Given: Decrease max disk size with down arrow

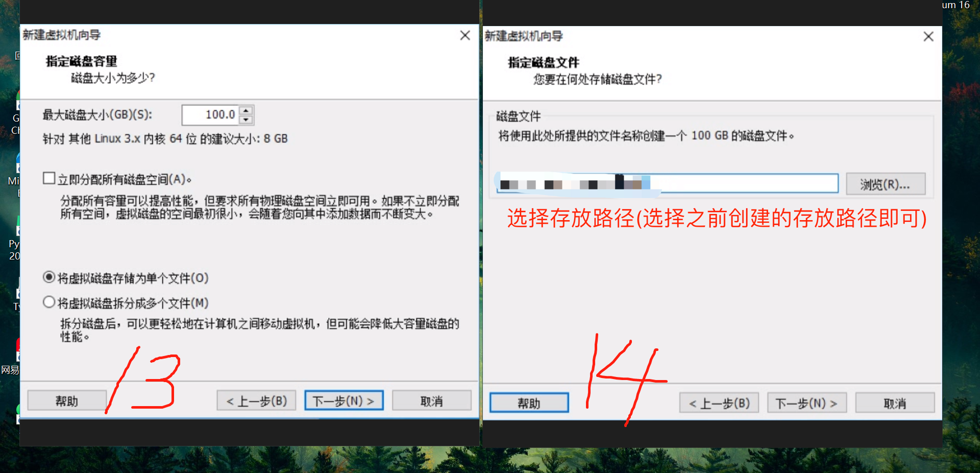Looking at the screenshot, I should coord(246,120).
